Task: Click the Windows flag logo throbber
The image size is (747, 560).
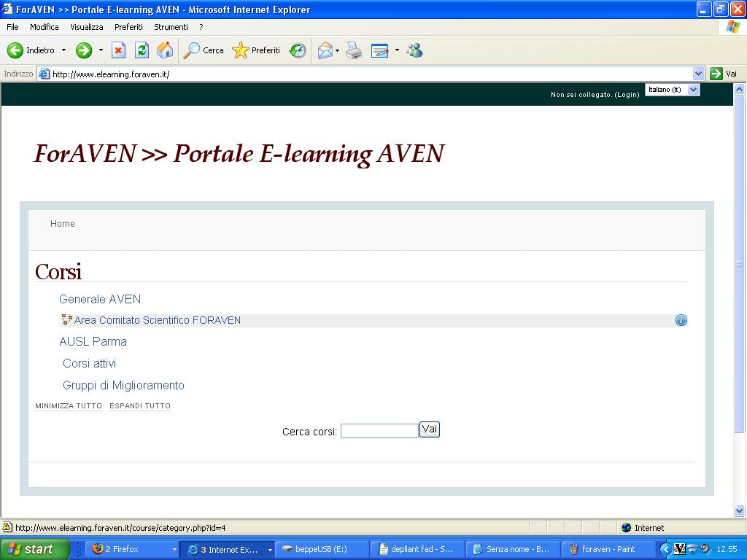Action: (732, 27)
